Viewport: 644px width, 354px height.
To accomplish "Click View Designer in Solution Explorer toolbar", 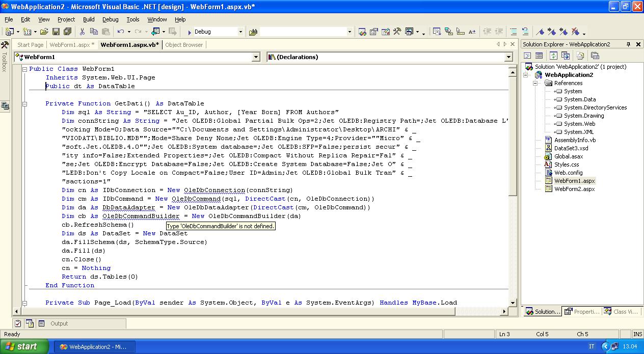I will click(x=539, y=56).
